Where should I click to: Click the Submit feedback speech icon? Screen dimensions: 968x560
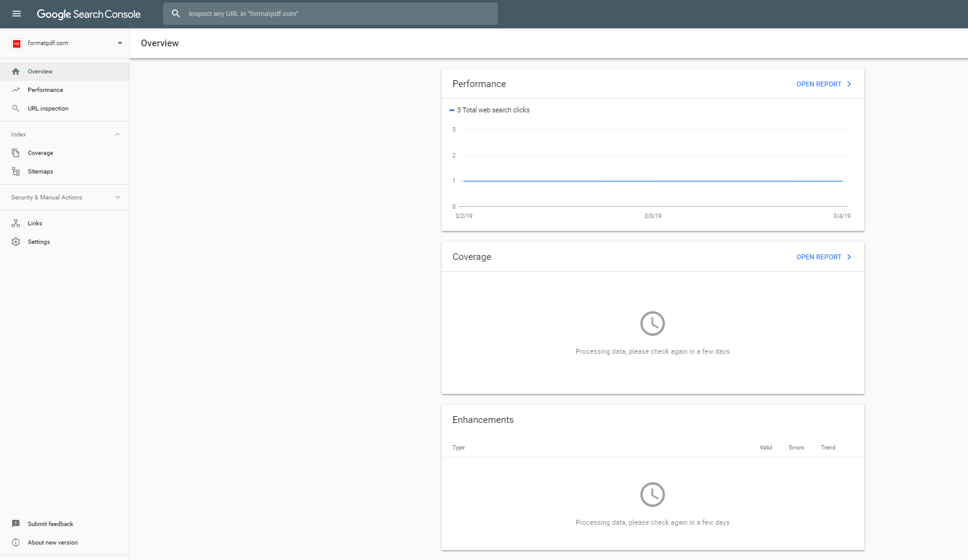(16, 524)
